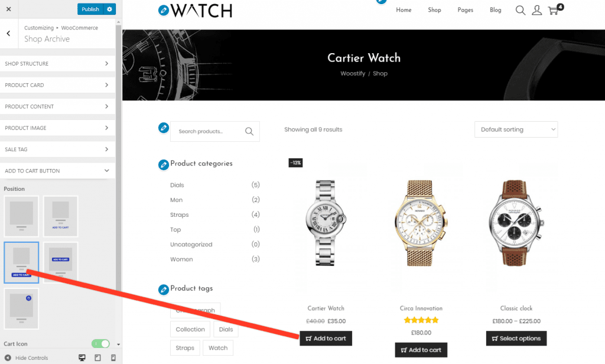Select the position option with button below product text

(x=21, y=262)
